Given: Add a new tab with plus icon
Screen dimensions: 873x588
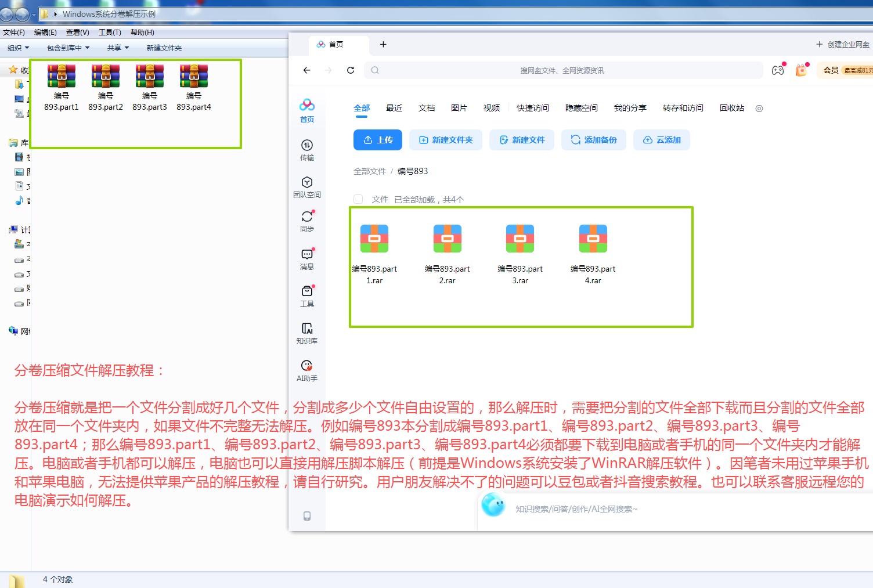Looking at the screenshot, I should point(383,44).
